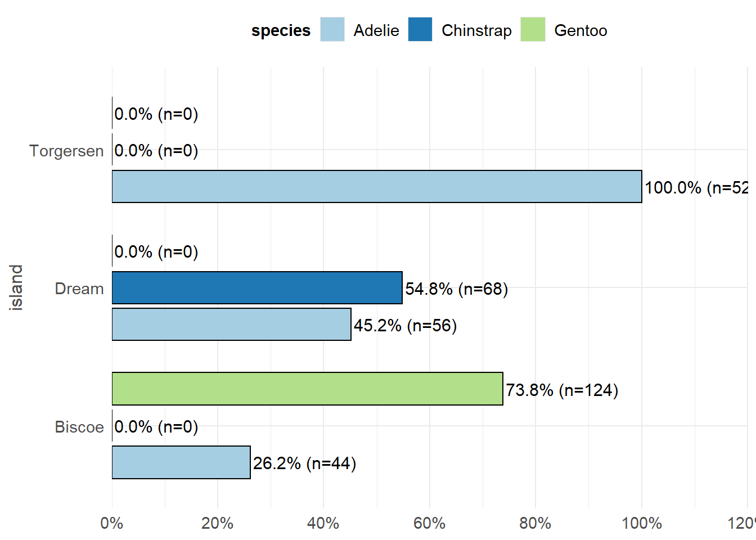This screenshot has width=756, height=540.
Task: Click the Adelie bar for Biscoe island
Action: (181, 462)
